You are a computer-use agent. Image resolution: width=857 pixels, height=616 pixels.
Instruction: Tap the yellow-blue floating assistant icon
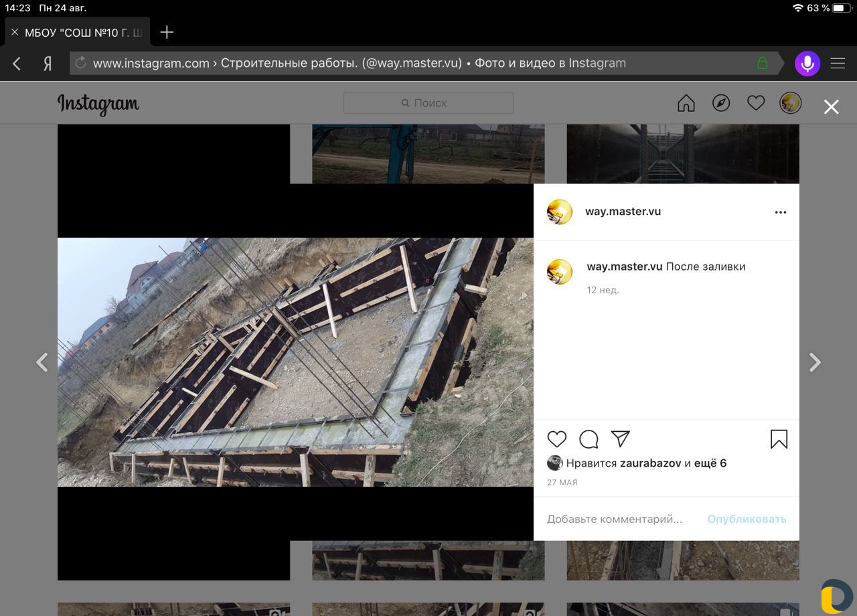coord(837,596)
